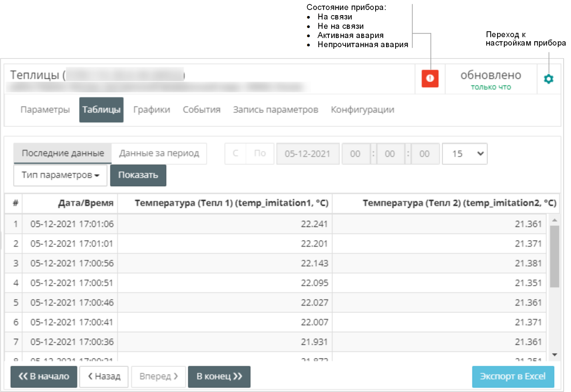Go to last page with В конец
The width and height of the screenshot is (571, 392).
219,376
